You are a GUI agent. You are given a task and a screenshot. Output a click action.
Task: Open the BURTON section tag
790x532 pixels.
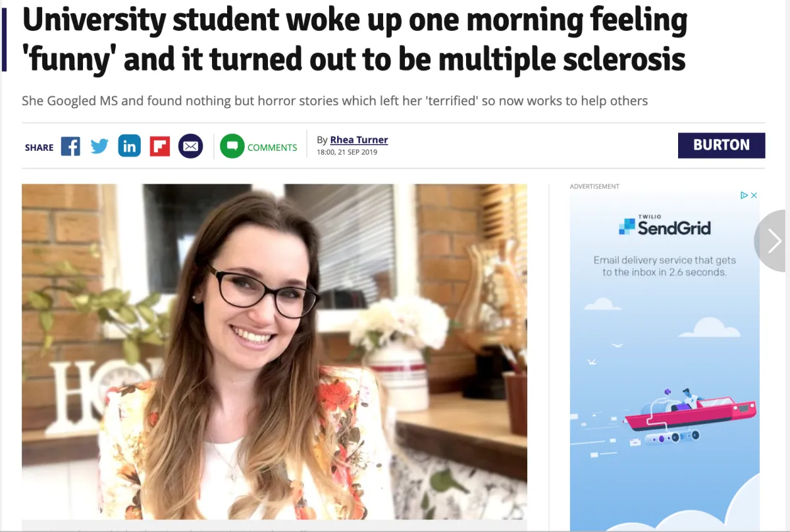pyautogui.click(x=722, y=146)
